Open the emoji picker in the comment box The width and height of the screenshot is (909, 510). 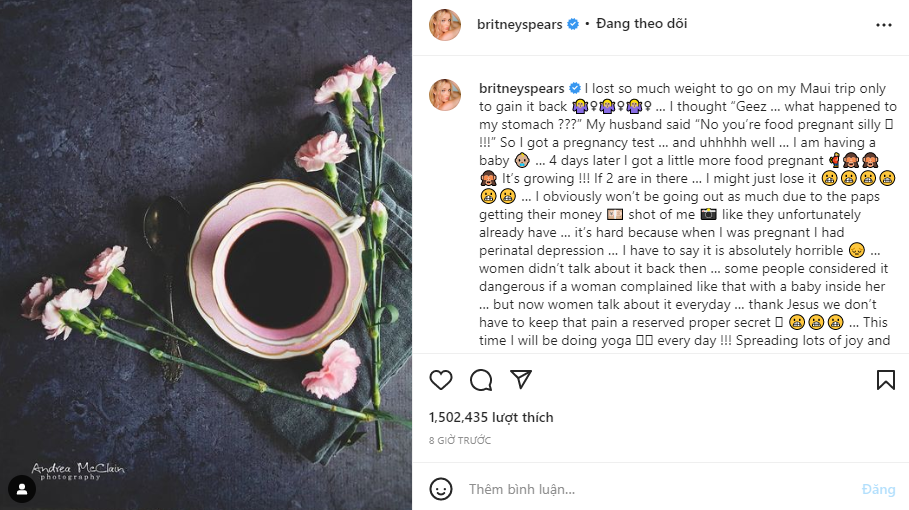[x=441, y=489]
